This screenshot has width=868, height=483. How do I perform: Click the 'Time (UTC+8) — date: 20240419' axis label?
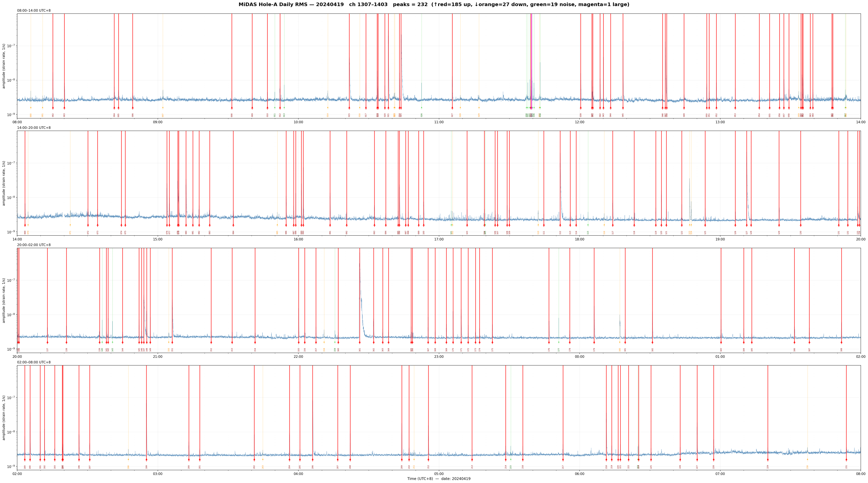pyautogui.click(x=439, y=479)
